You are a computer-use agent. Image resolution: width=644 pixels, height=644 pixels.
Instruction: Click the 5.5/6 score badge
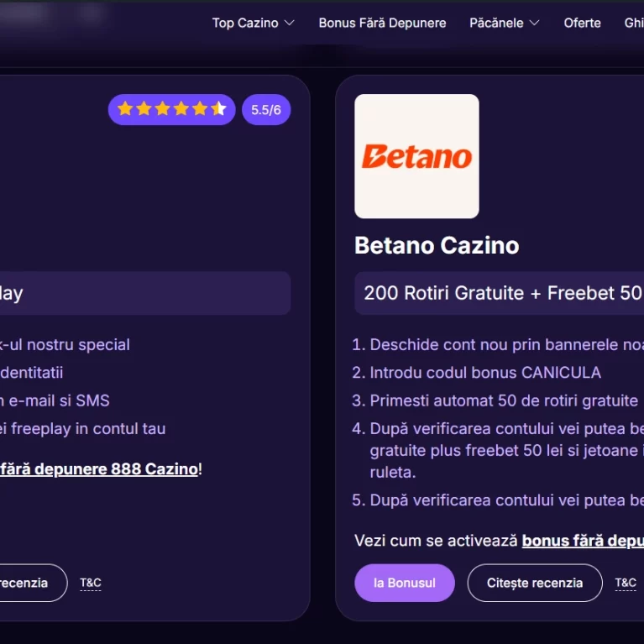coord(266,110)
